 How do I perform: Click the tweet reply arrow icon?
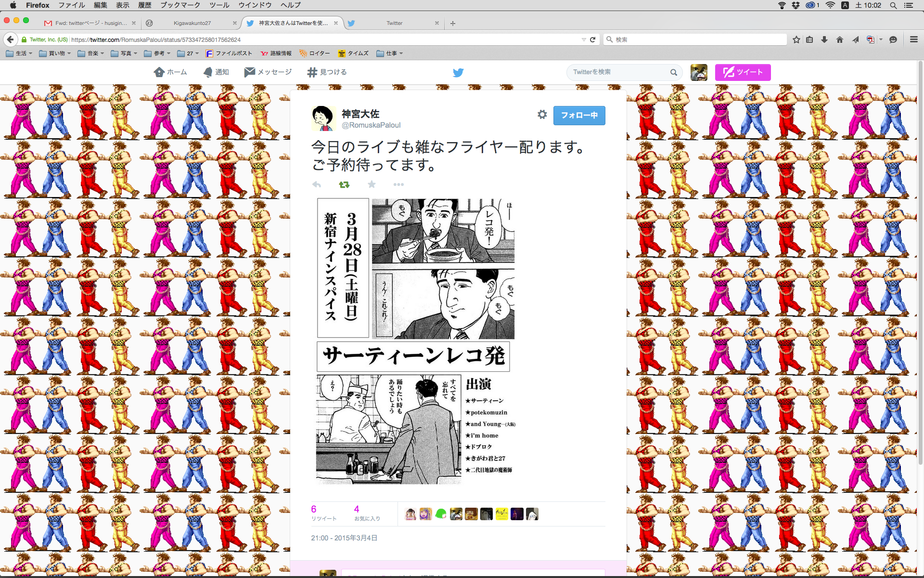317,184
